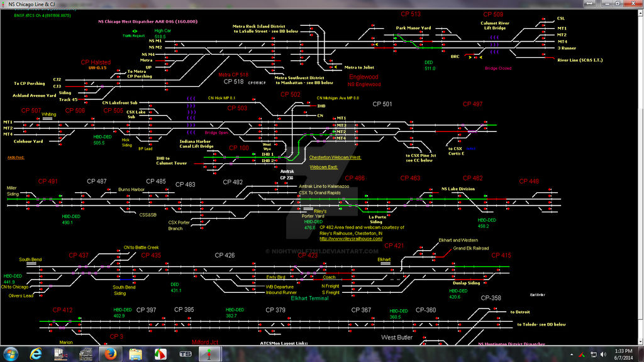Screen dimensions: 644x362
Task: Open Webcam East link
Action: (x=324, y=167)
